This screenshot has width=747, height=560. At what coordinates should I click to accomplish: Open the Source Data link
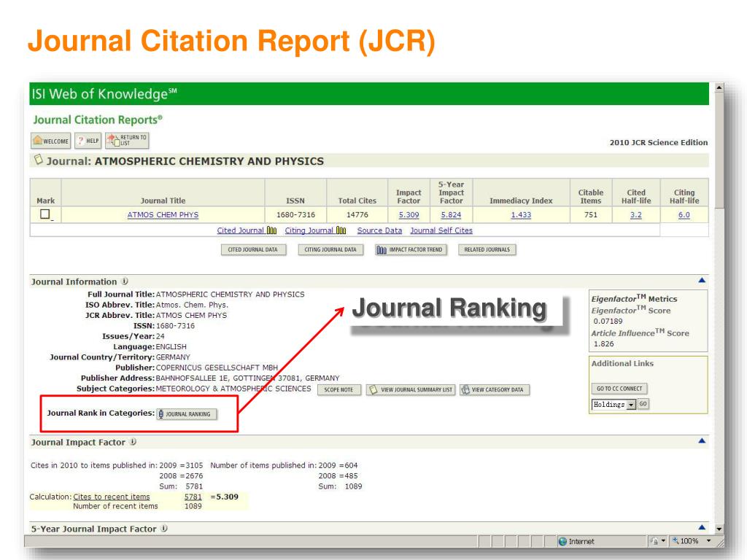click(x=379, y=230)
